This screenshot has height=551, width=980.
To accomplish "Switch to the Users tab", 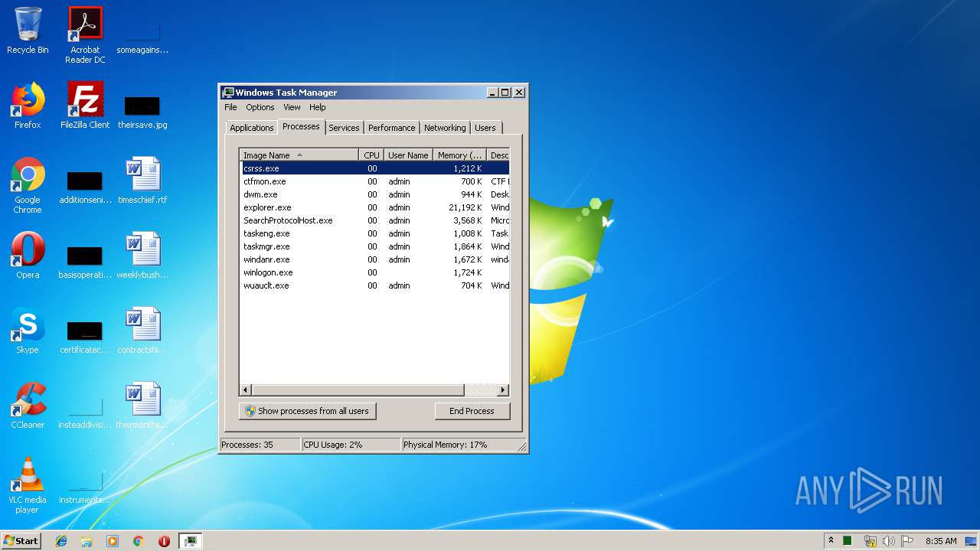I will 485,128.
